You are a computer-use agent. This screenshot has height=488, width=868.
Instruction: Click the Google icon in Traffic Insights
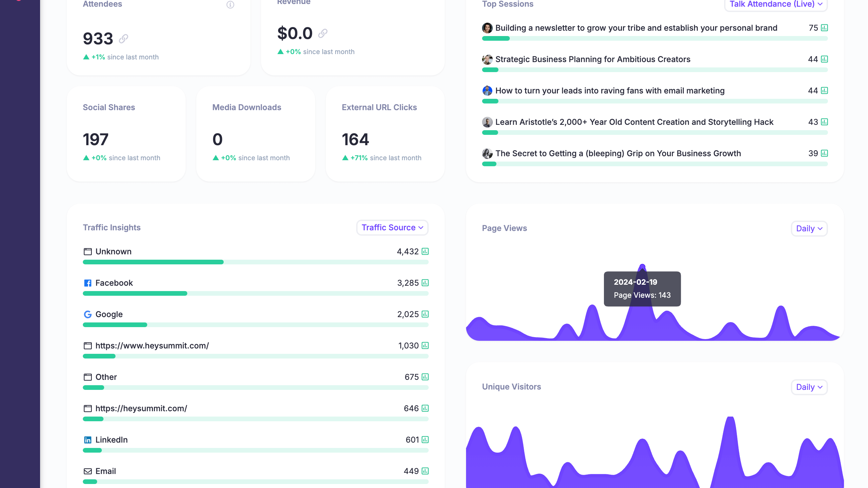pyautogui.click(x=87, y=314)
